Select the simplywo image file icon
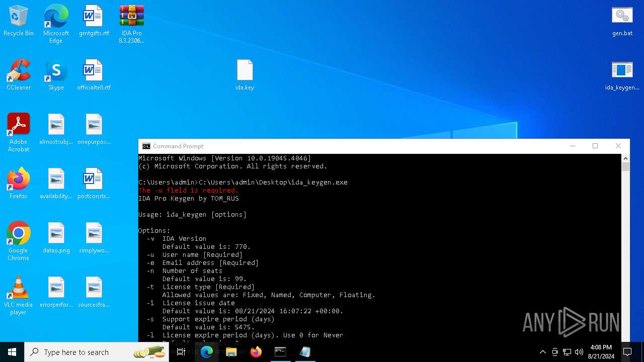Screen dimensions: 644x362 (94, 238)
